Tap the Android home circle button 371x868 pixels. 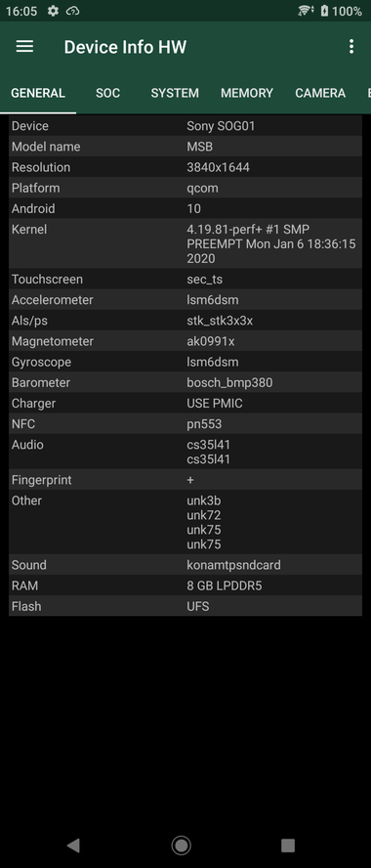[181, 845]
